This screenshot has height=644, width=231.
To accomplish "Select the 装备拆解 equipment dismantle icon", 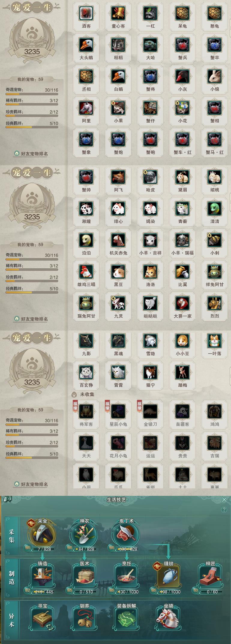I will (126, 619).
